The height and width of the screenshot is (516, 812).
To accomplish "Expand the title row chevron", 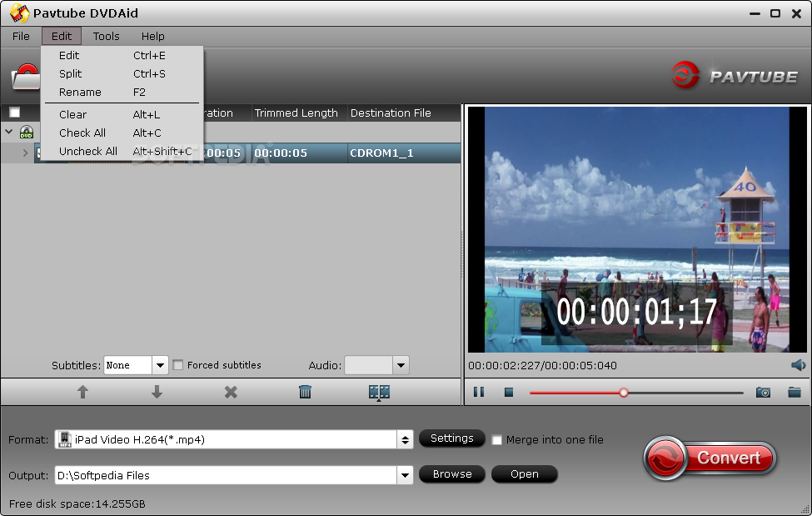I will (x=25, y=153).
